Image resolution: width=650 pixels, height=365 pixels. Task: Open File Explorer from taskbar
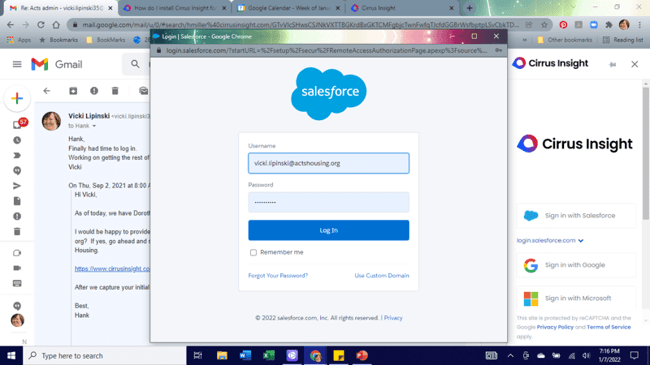pyautogui.click(x=222, y=355)
